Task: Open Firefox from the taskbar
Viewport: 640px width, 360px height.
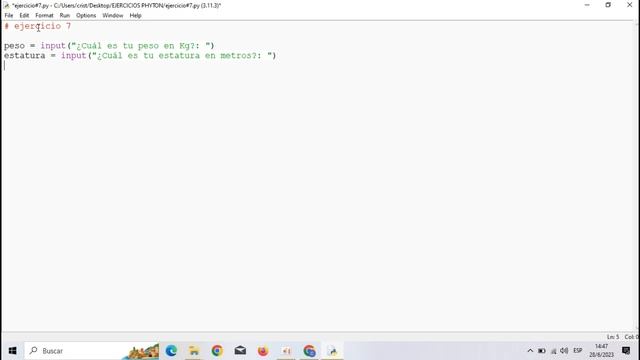Action: (x=263, y=351)
